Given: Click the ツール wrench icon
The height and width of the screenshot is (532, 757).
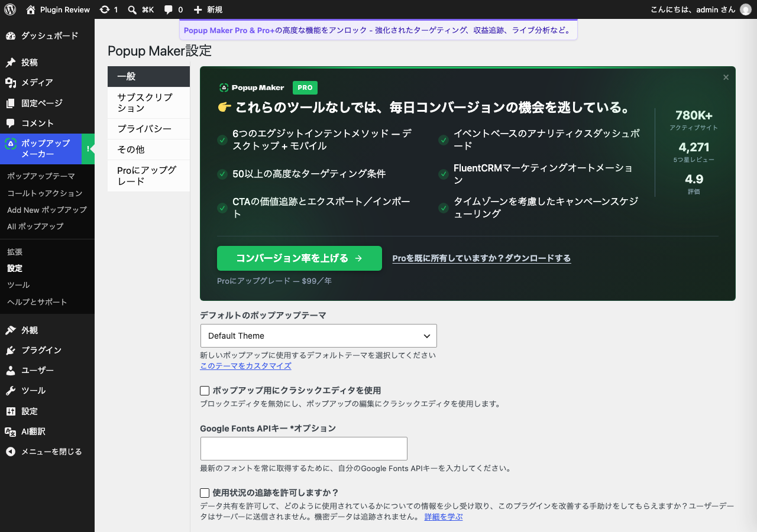Looking at the screenshot, I should tap(11, 391).
